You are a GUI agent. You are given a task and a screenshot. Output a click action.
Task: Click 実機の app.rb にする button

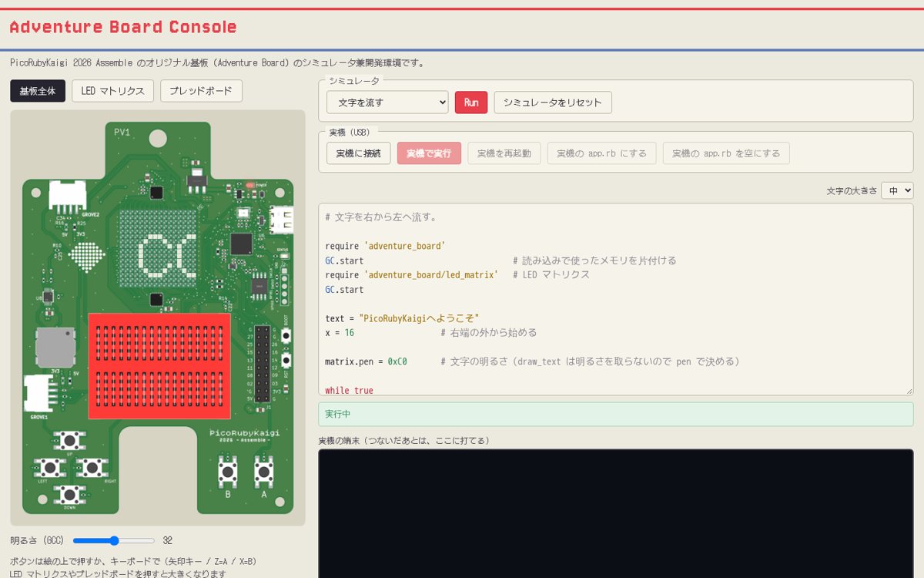[x=602, y=153]
